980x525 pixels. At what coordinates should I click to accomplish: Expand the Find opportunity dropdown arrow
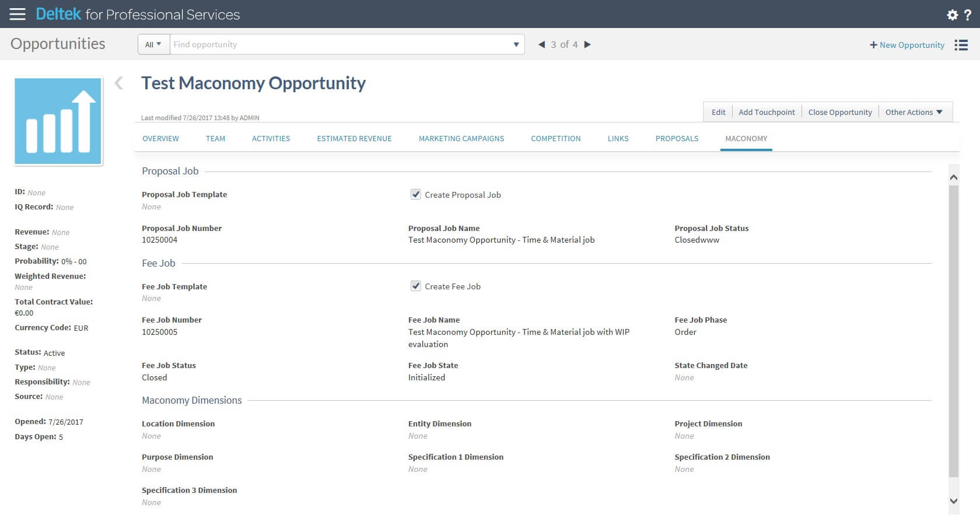(516, 44)
